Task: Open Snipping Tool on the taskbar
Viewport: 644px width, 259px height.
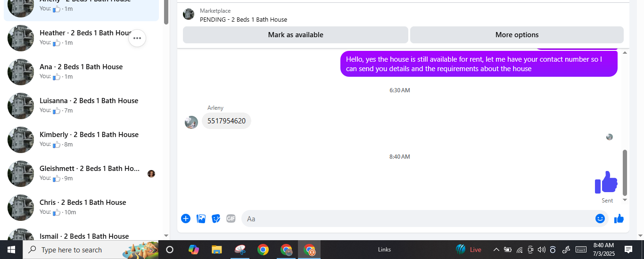Action: (240, 250)
